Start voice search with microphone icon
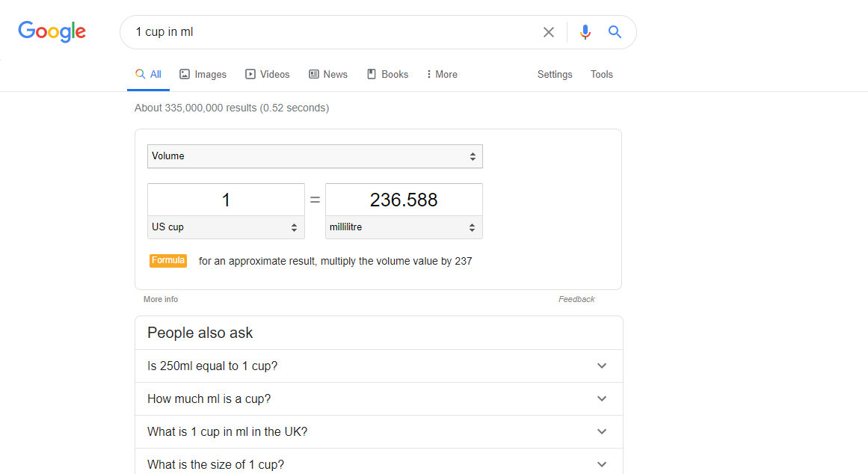 (x=585, y=32)
